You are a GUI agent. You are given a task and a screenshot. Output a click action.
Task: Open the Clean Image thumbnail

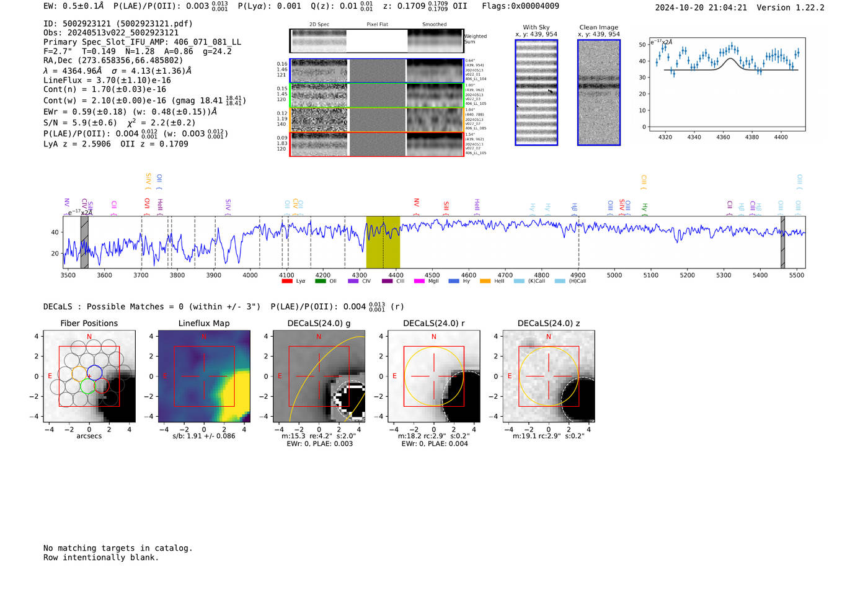(598, 92)
